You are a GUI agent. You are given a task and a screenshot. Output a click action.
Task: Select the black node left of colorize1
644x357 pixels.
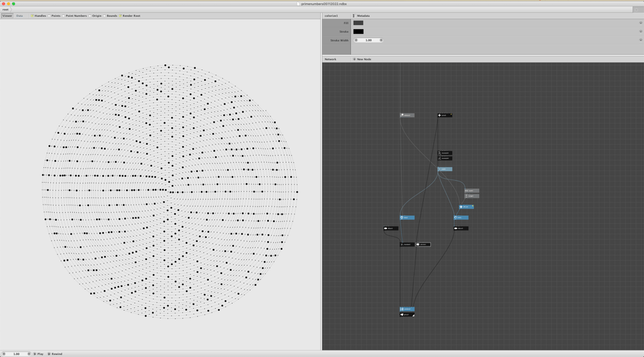point(407,244)
